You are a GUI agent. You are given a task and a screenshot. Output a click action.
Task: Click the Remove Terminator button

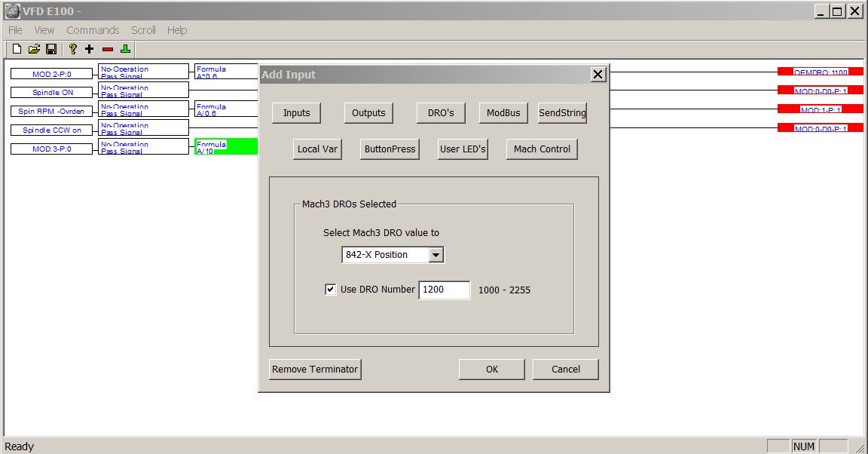(x=315, y=370)
